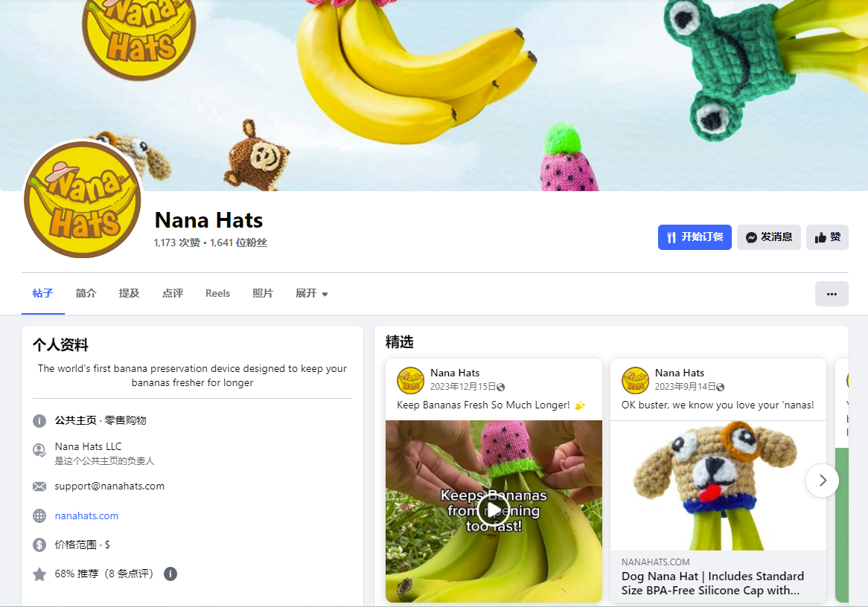This screenshot has height=607, width=868.
Task: Click the 发消息 messenger button
Action: click(x=769, y=237)
